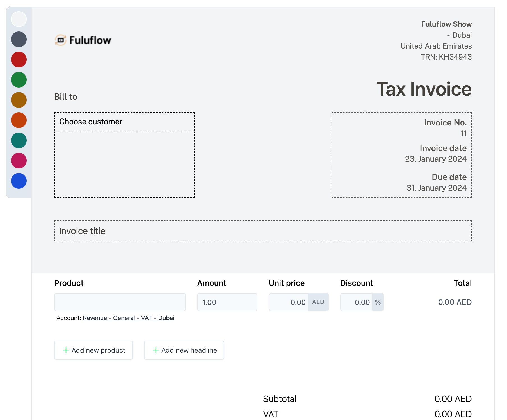Viewport: 507px width, 420px height.
Task: Open the Choose customer selector
Action: click(124, 122)
